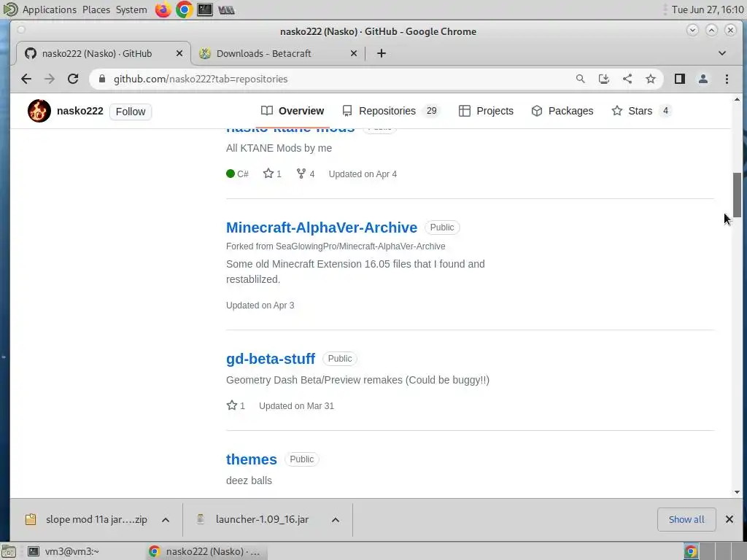View stargazers of the KTANE mods repo
The width and height of the screenshot is (747, 560).
point(272,174)
